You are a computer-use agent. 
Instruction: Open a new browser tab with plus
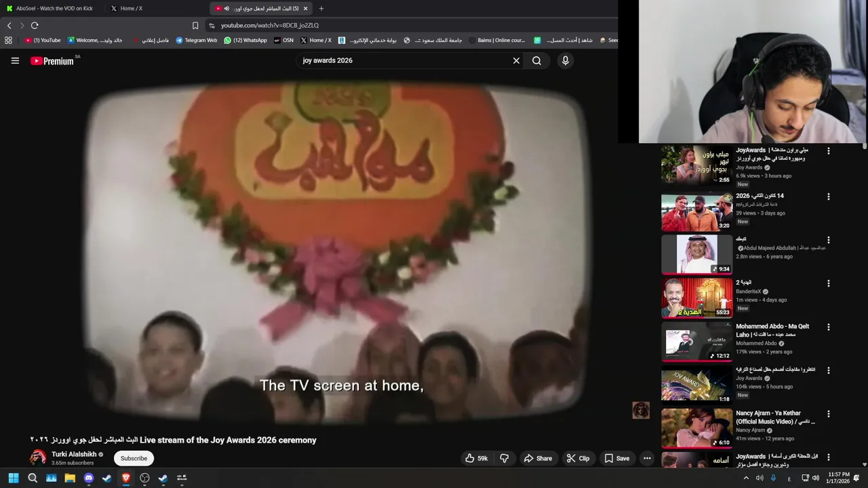pyautogui.click(x=321, y=8)
